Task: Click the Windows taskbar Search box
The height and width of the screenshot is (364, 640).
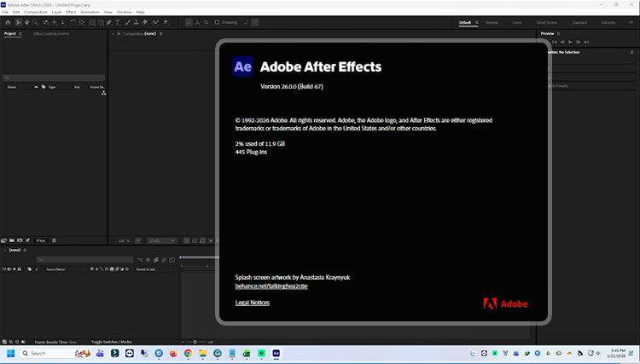Action: tap(51, 353)
